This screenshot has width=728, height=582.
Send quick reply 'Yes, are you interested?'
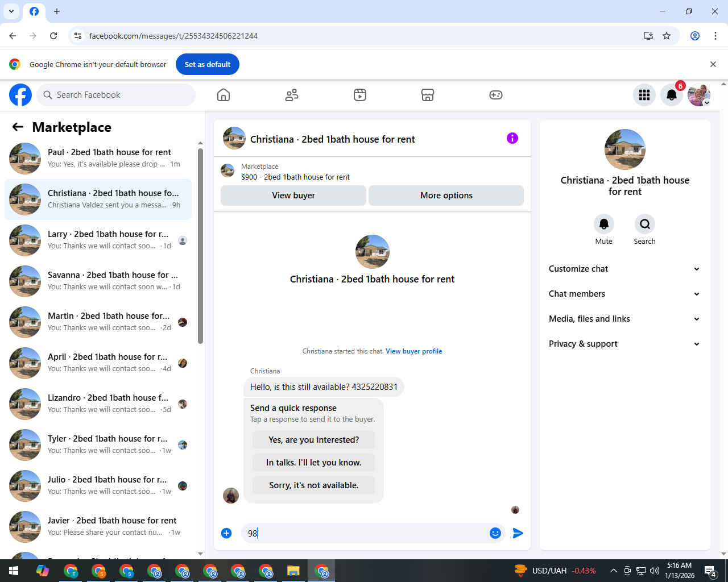[x=314, y=440]
